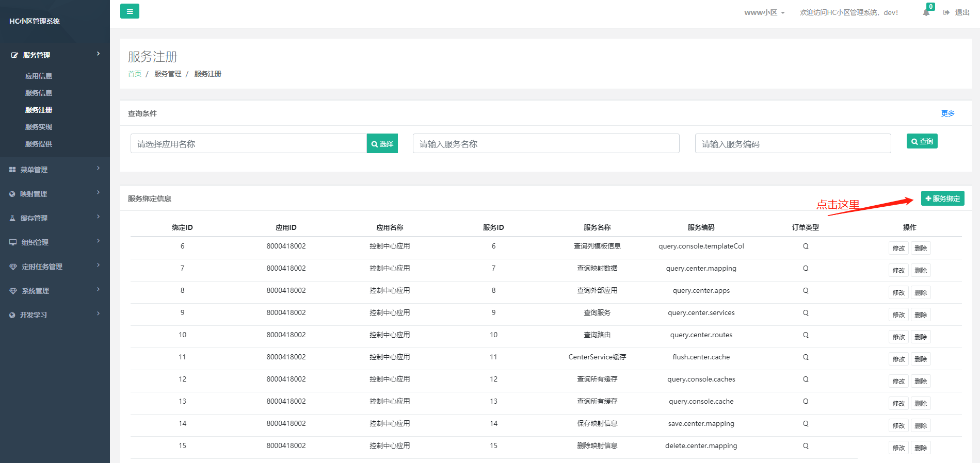Click 删除 for query.console.caches row

921,381
